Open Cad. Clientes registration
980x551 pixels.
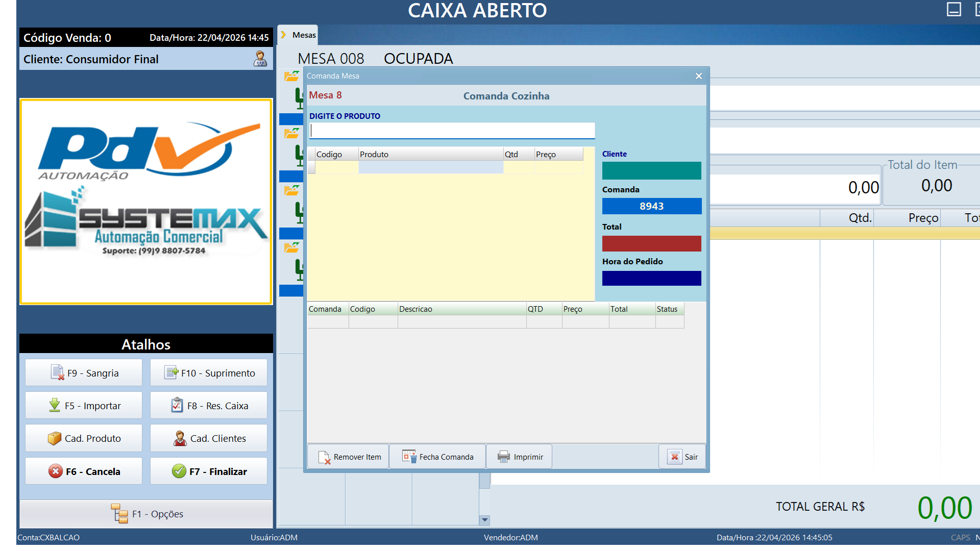tap(209, 438)
